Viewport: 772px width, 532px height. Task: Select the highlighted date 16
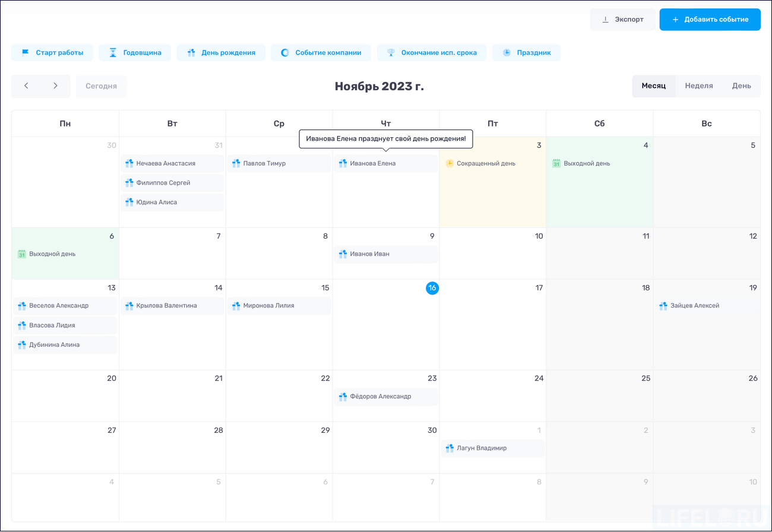coord(432,288)
